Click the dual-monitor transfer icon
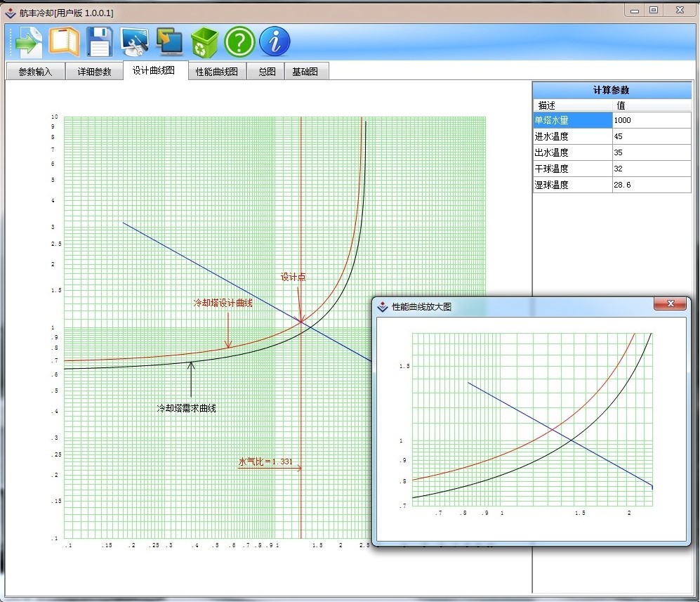This screenshot has width=700, height=602. tap(169, 42)
